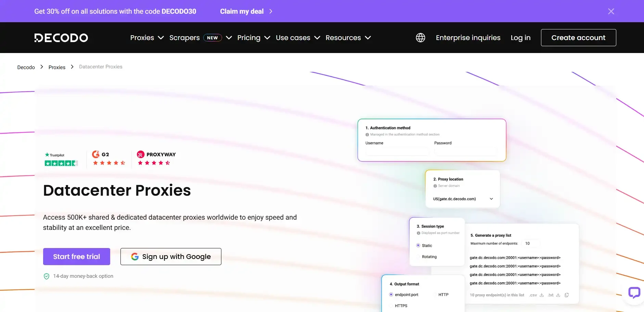Click info icon beside Displayed as port number
This screenshot has height=312, width=644.
(418, 233)
